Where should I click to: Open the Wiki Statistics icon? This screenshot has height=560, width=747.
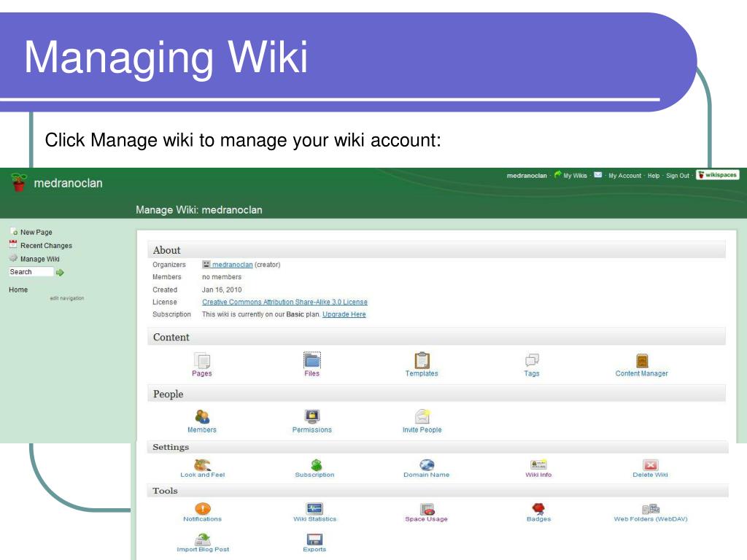[314, 508]
